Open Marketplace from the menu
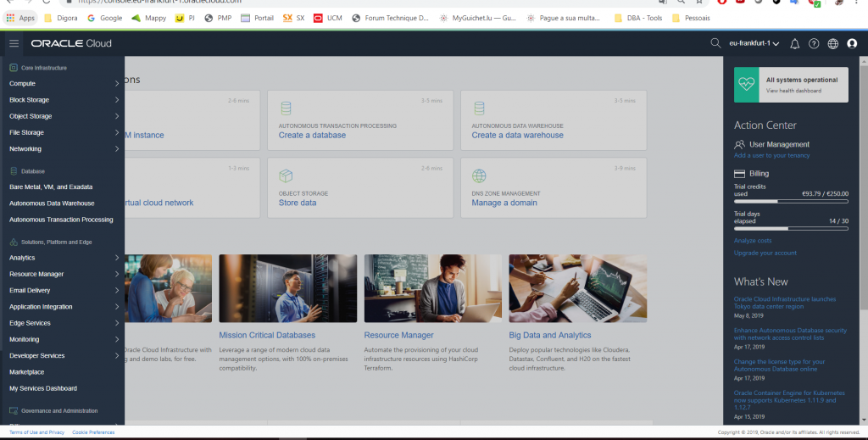The image size is (868, 440). click(x=26, y=372)
